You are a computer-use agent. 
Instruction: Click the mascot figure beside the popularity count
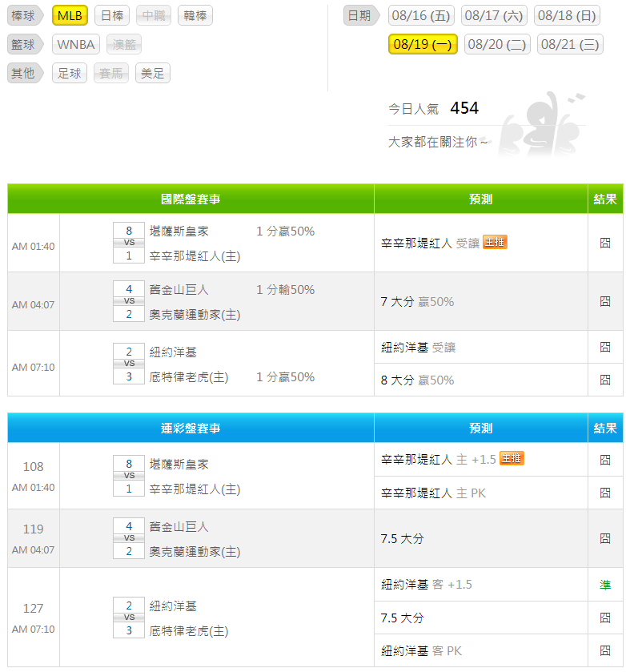[543, 124]
